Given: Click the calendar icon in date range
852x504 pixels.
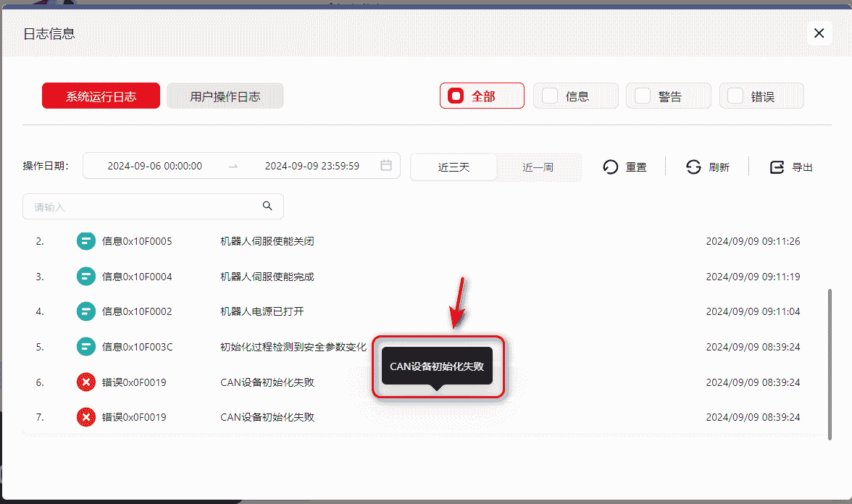Looking at the screenshot, I should pos(386,166).
